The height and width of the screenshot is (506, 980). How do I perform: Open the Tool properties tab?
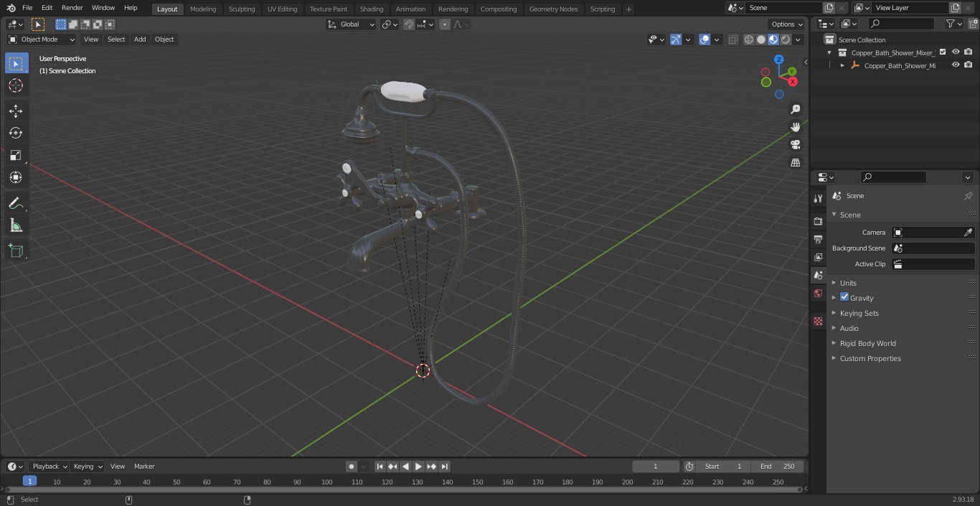click(818, 199)
